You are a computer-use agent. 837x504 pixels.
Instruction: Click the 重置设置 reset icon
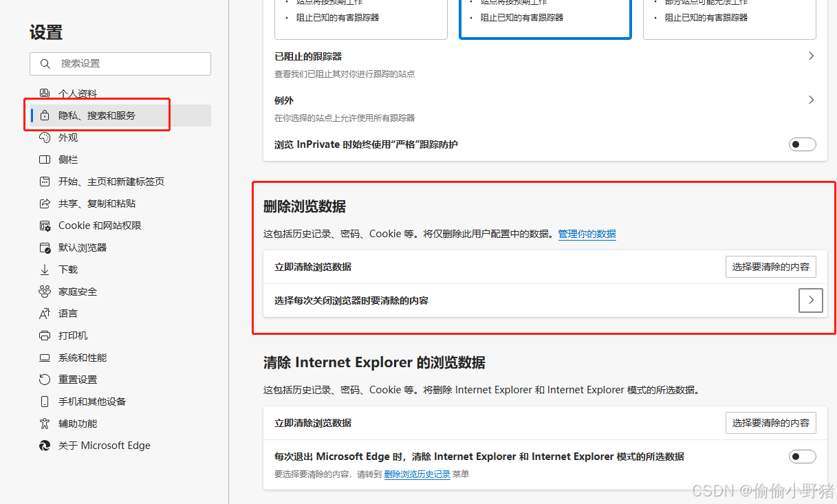point(45,380)
